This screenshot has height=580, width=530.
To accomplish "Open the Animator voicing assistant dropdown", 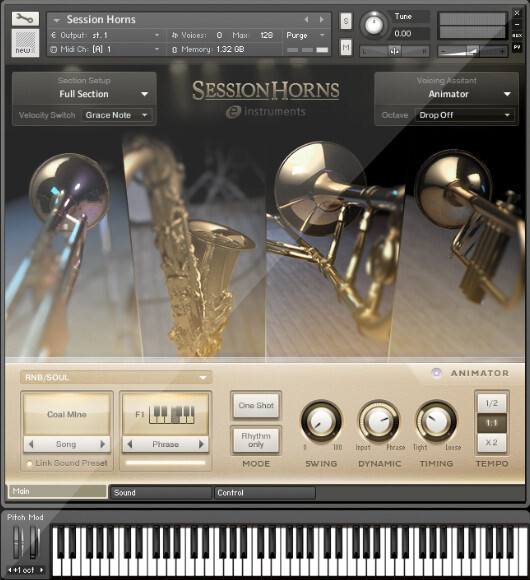I will pyautogui.click(x=447, y=94).
